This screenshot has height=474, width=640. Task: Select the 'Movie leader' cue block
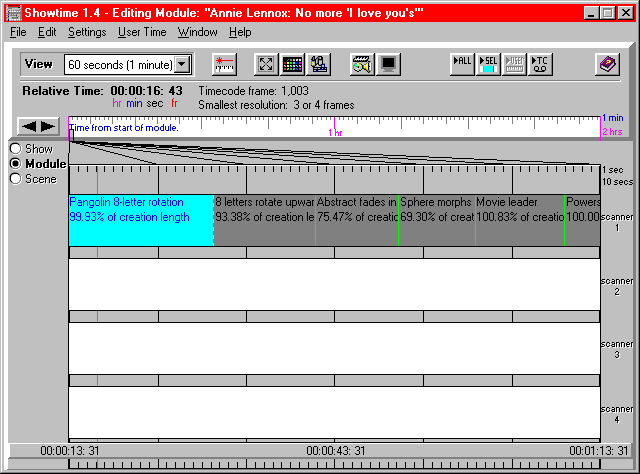[520, 220]
